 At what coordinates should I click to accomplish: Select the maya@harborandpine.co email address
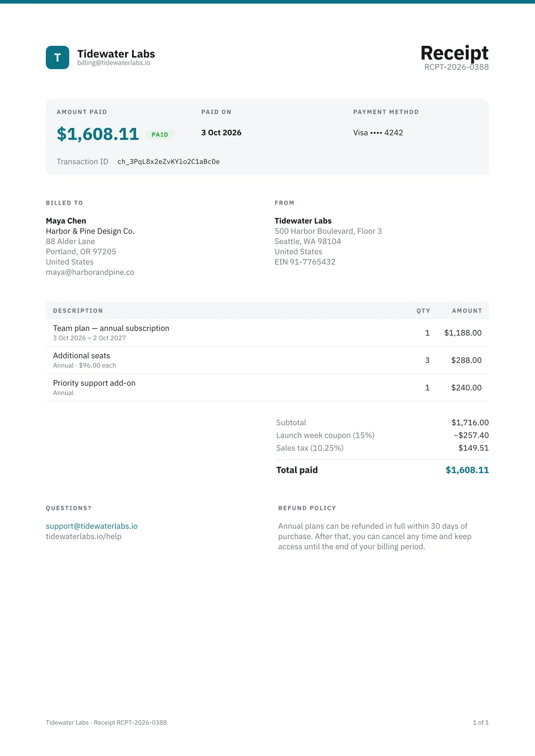[90, 272]
